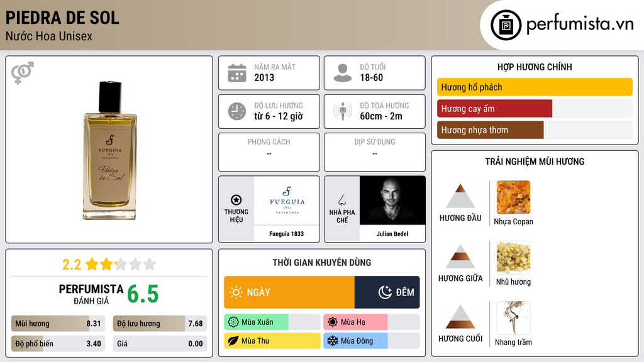Click the Độ lưu hương 7.68 score bar
The height and width of the screenshot is (362, 644).
click(160, 324)
